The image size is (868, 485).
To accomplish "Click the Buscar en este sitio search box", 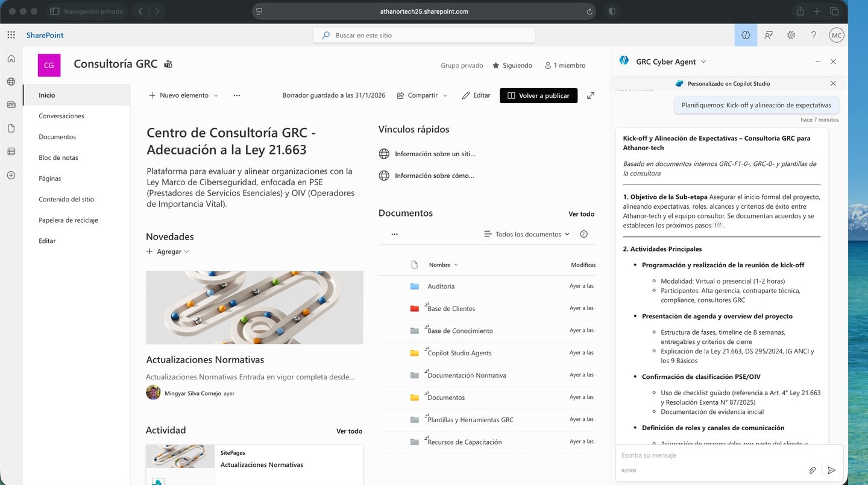I will point(424,35).
